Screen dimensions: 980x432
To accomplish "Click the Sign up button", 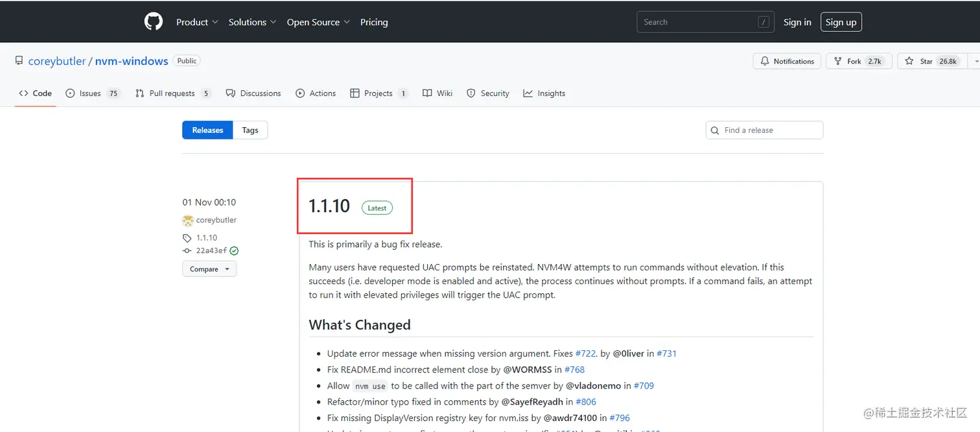I will coord(841,22).
